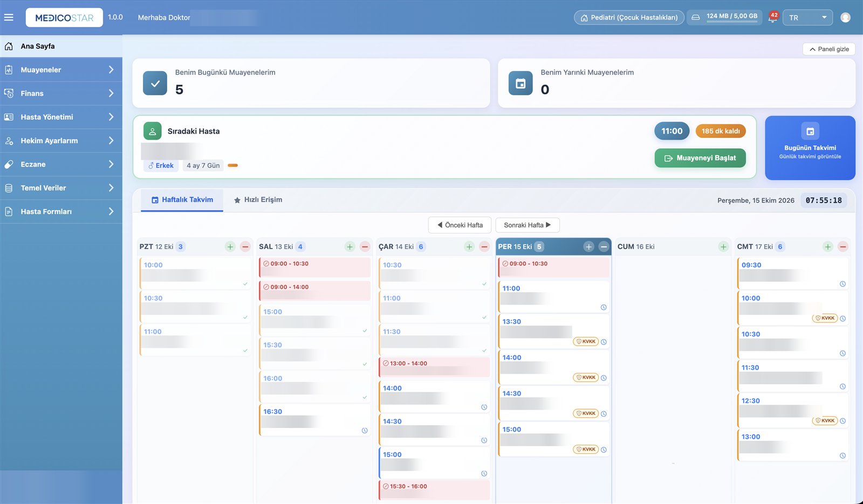Screen dimensions: 863x504
Task: Click the storage disk icon
Action: [696, 17]
